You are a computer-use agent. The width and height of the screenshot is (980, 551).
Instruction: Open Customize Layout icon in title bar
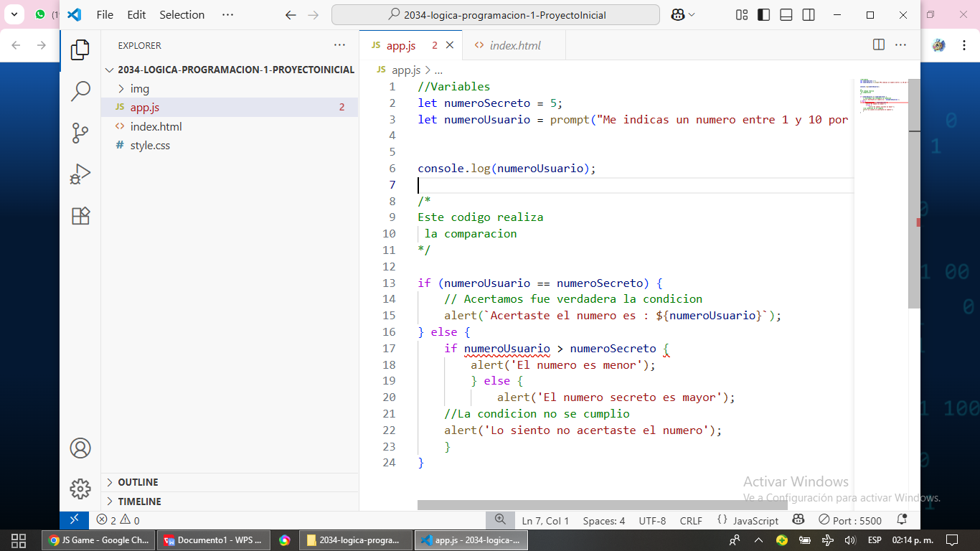tap(742, 15)
